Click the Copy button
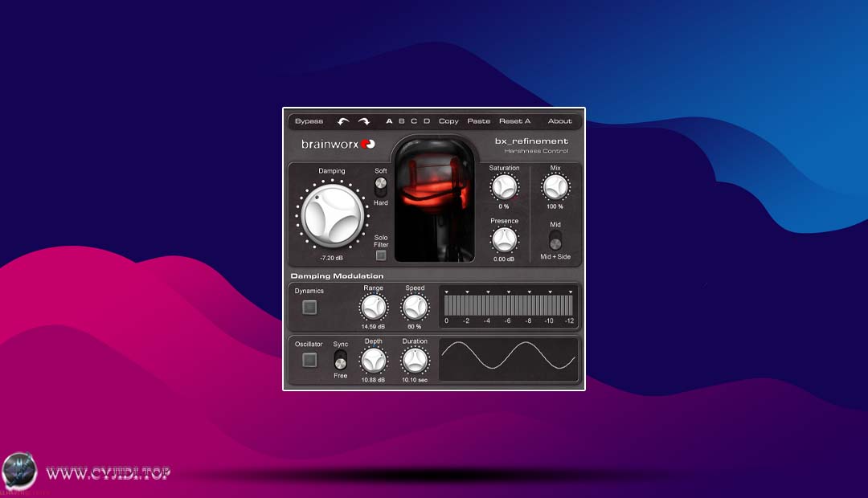This screenshot has height=498, width=868. [x=448, y=121]
